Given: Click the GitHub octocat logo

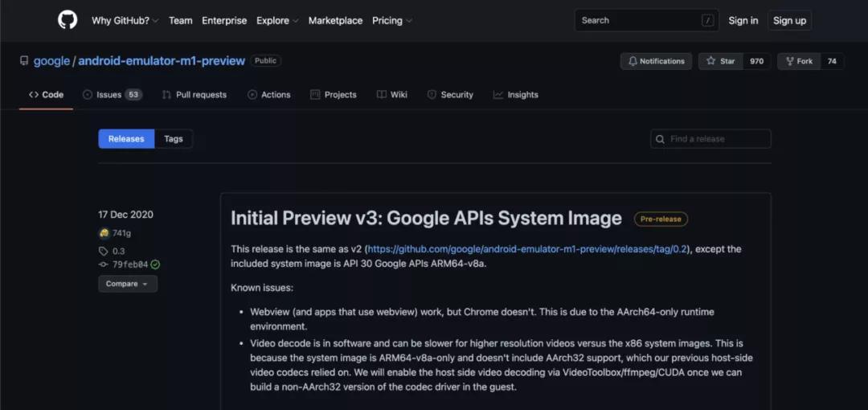Looking at the screenshot, I should [68, 20].
